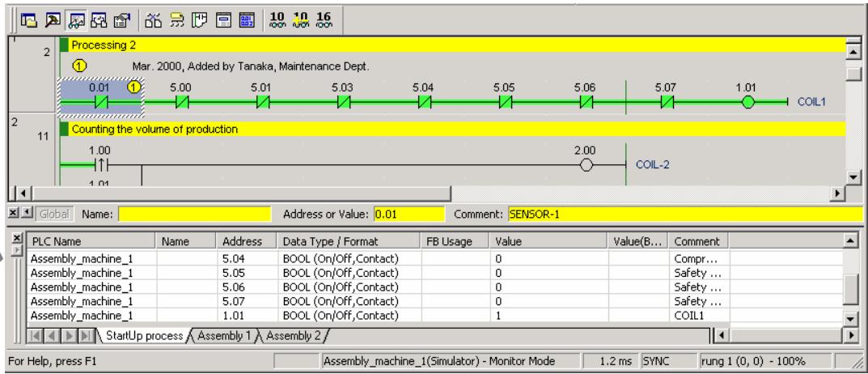
Task: Click 'Counting the volume of production' comment
Action: (452, 129)
